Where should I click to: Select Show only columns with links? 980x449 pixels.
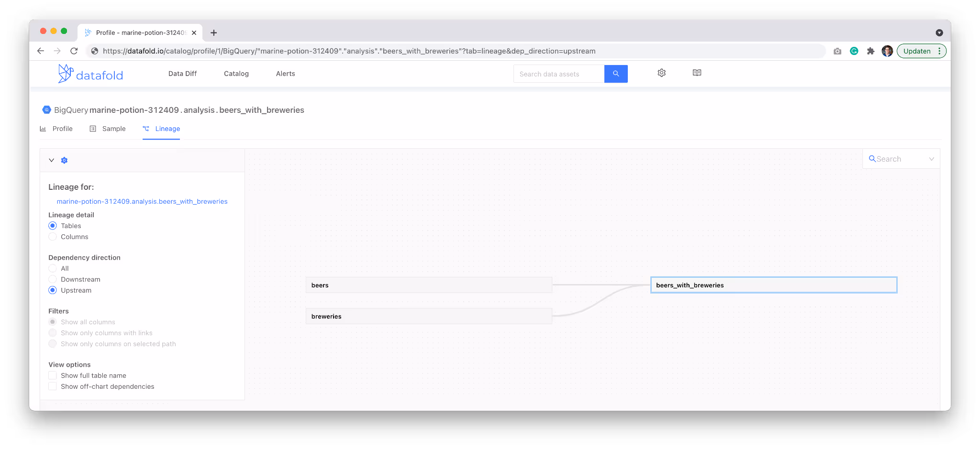(x=53, y=333)
